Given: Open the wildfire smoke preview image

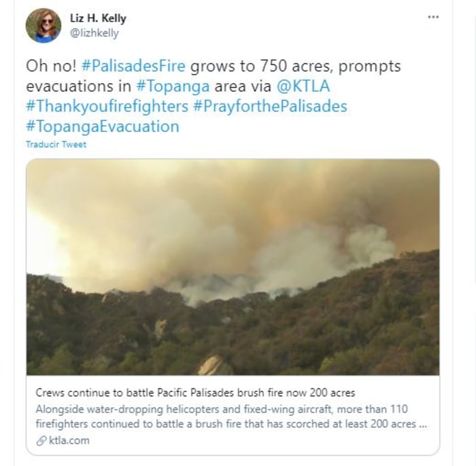Looking at the screenshot, I should pos(233,267).
